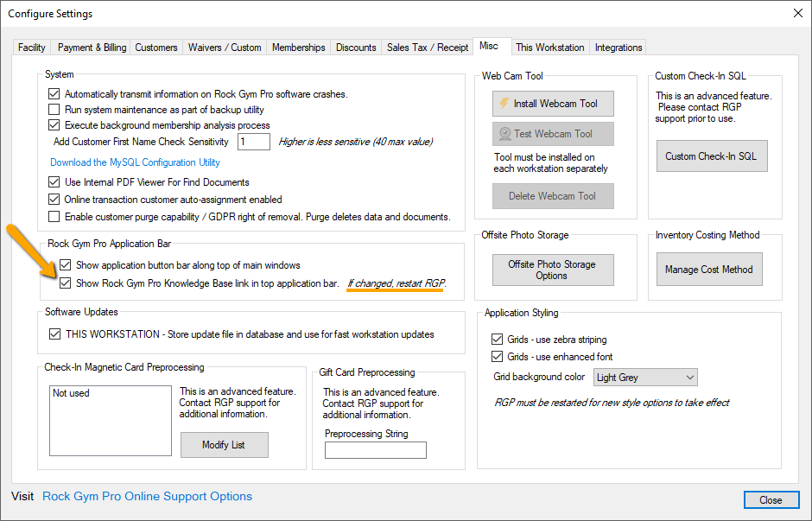The image size is (812, 521).
Task: Toggle Execute background membership analysis process
Action: point(54,125)
